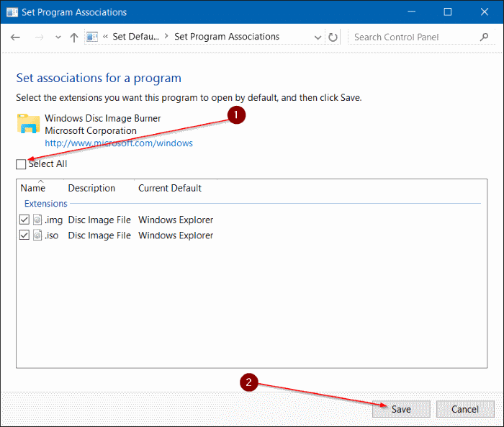The height and width of the screenshot is (427, 504).
Task: Click the Forward navigation arrow
Action: click(39, 37)
